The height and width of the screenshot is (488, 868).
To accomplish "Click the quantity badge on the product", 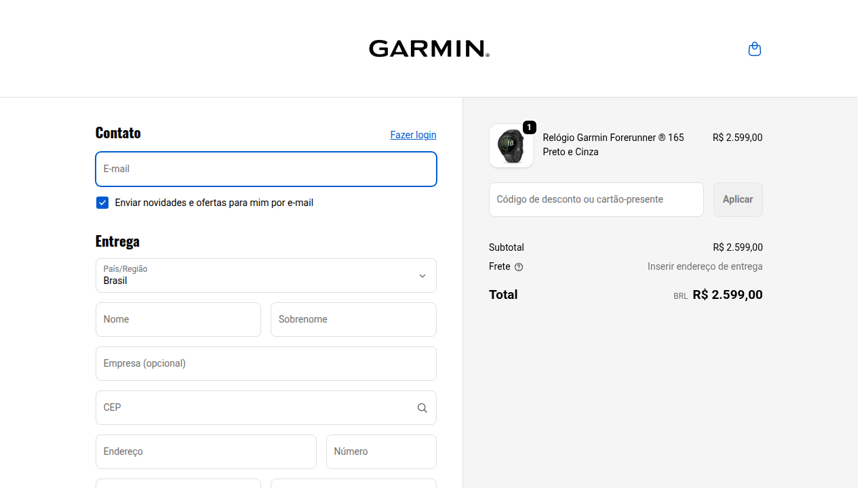I will [x=529, y=127].
